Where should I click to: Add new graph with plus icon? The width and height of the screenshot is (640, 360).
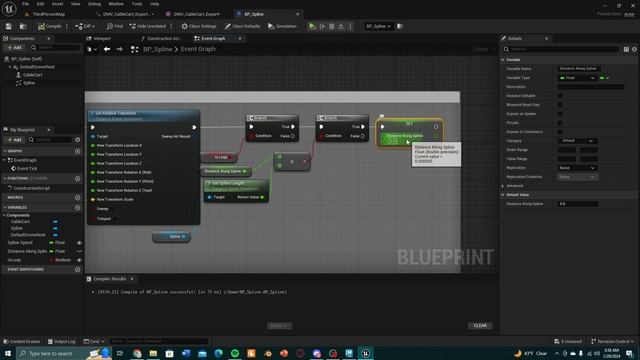[x=78, y=151]
